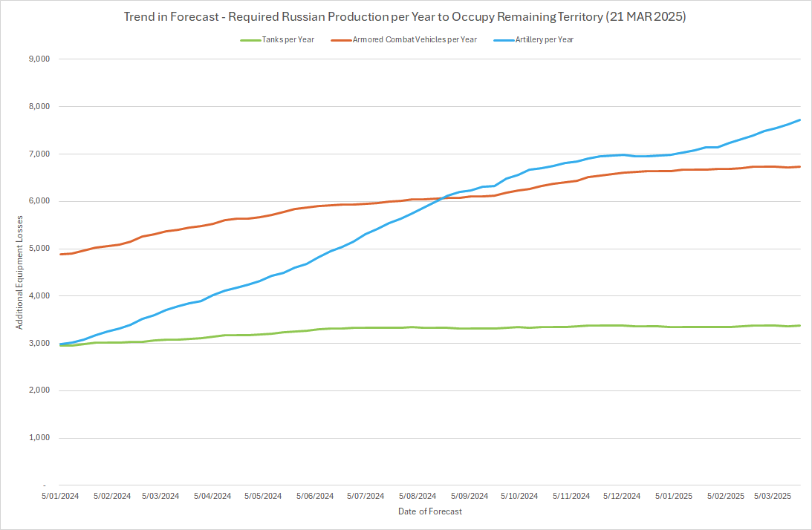Click the chart title text
Image resolution: width=812 pixels, height=530 pixels.
405,17
